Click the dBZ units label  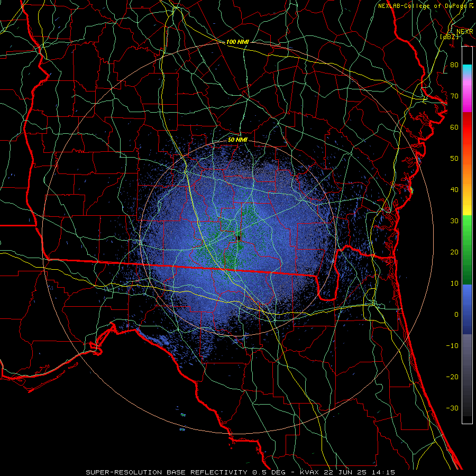449,36
